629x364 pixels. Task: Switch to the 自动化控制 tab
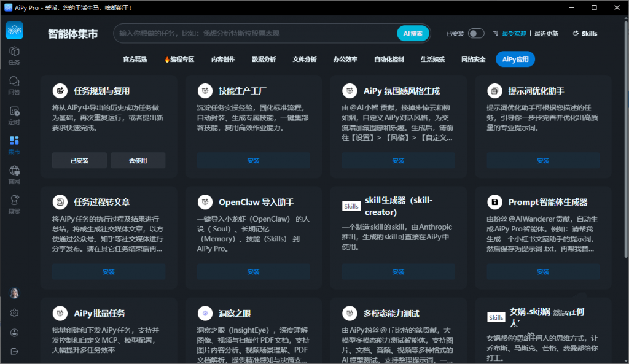pyautogui.click(x=389, y=60)
